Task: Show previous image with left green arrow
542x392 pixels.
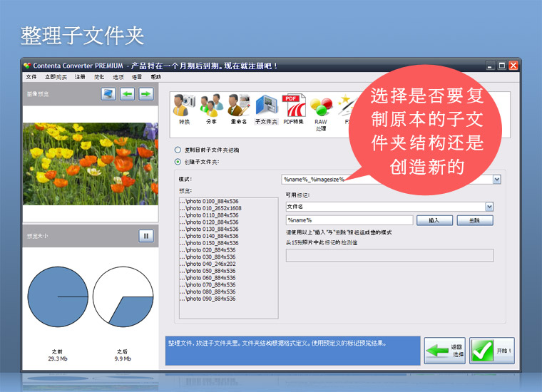Action: [127, 94]
